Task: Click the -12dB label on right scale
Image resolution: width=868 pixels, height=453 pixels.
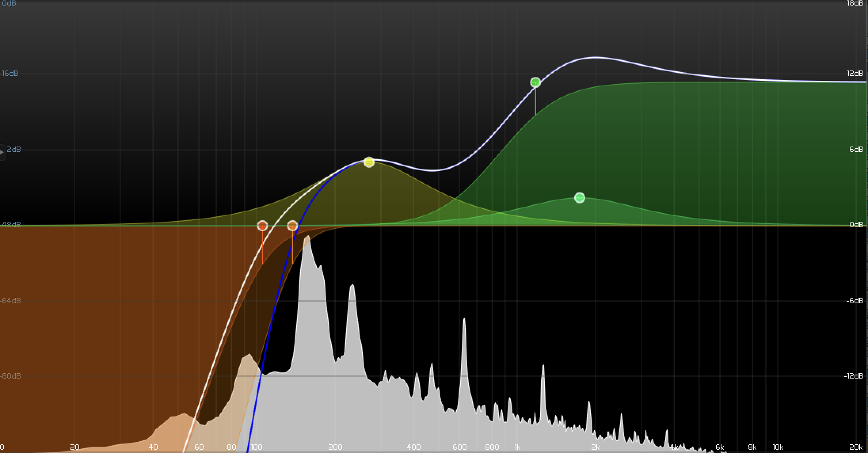Action: tap(853, 376)
